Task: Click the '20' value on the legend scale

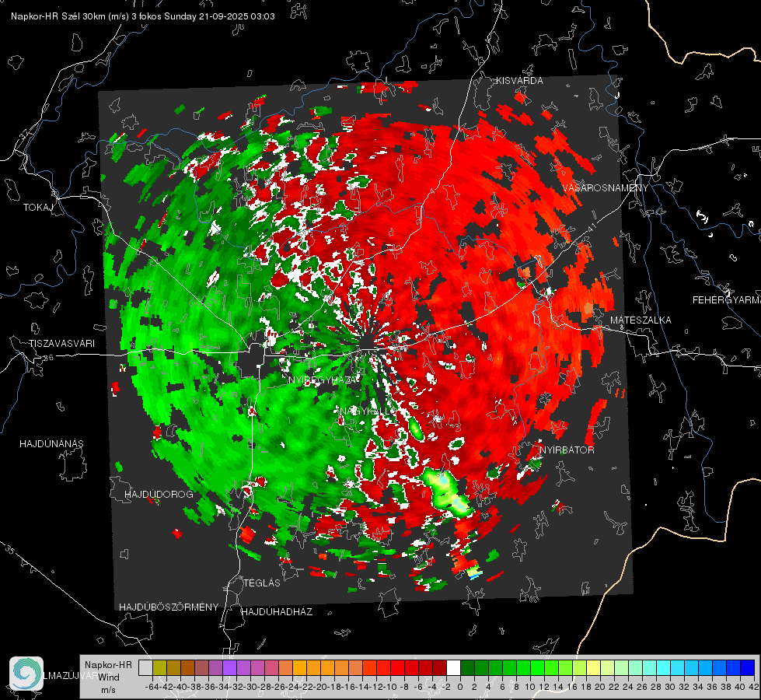Action: (600, 687)
